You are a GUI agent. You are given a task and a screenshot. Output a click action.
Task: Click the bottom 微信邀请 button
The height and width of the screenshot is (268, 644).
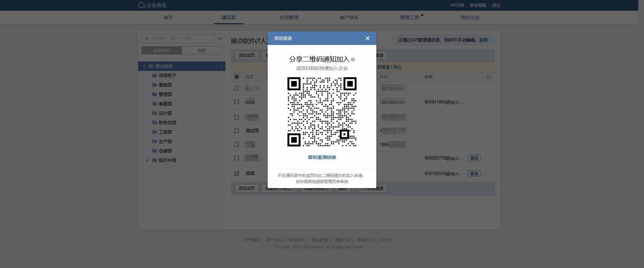pos(373,188)
